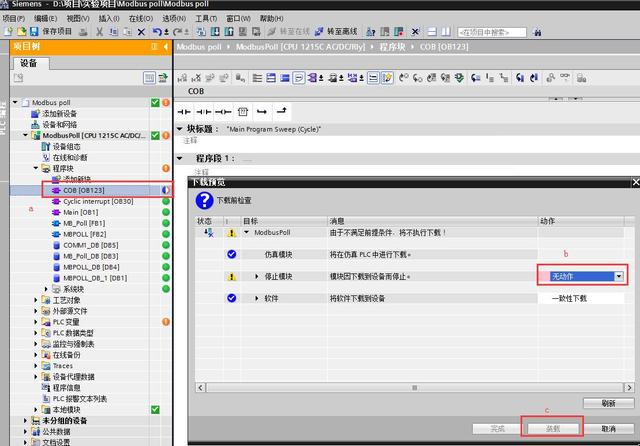This screenshot has height=446, width=640.
Task: Click the close branch icon
Action: coord(282,111)
